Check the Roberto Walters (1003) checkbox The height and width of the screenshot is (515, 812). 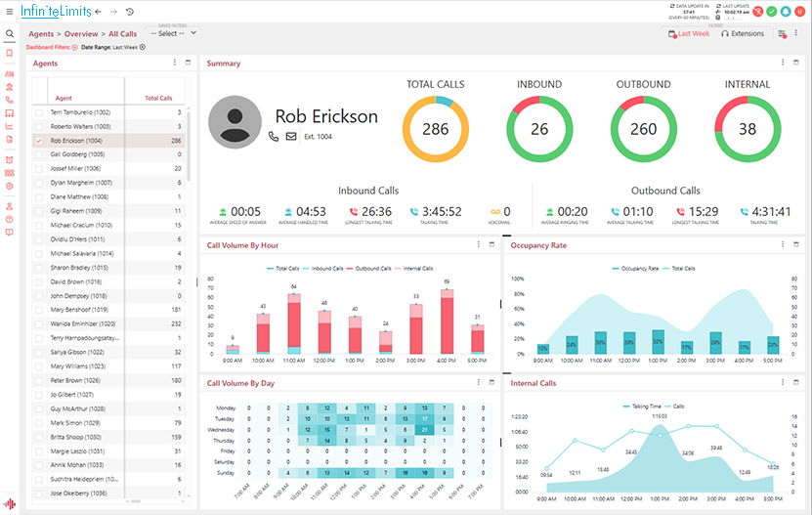click(39, 126)
